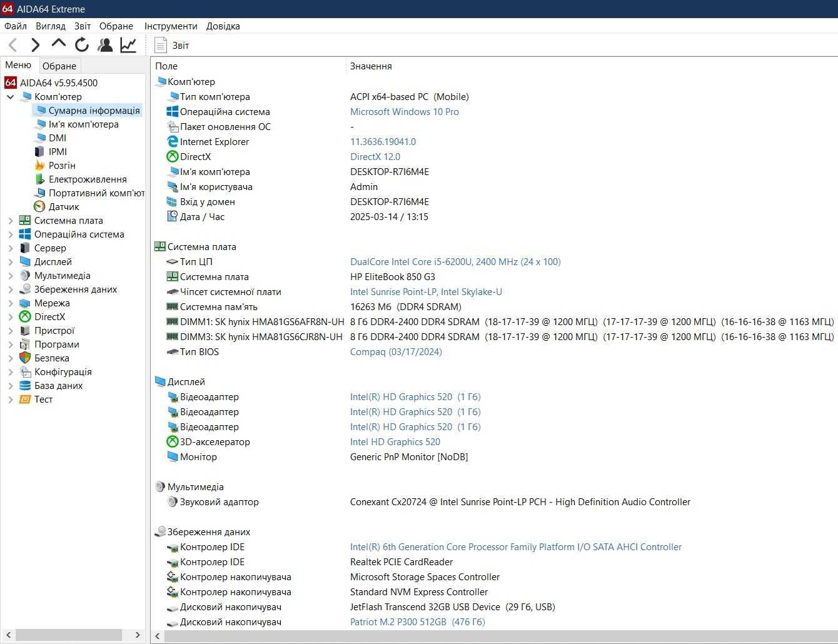Viewport: 838px width, 644px height.
Task: Expand the Мережа tree node
Action: click(x=10, y=303)
